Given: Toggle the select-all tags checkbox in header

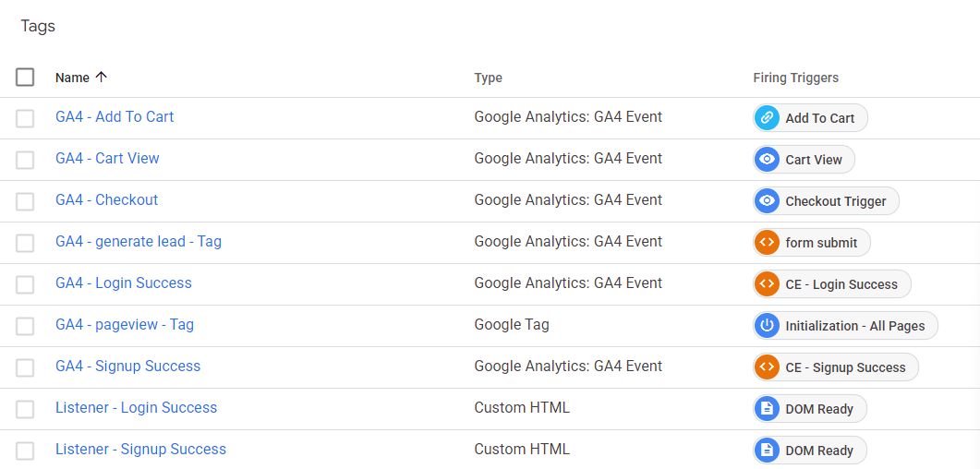Looking at the screenshot, I should [x=25, y=78].
